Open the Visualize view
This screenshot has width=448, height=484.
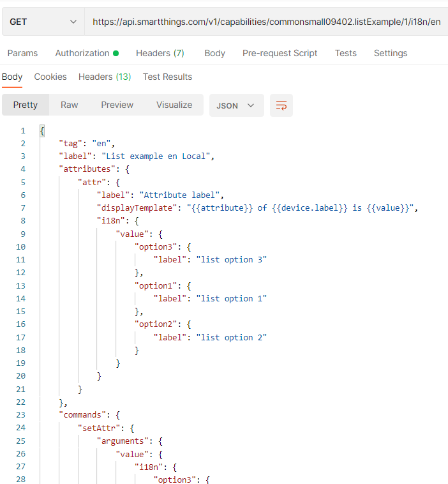(174, 105)
